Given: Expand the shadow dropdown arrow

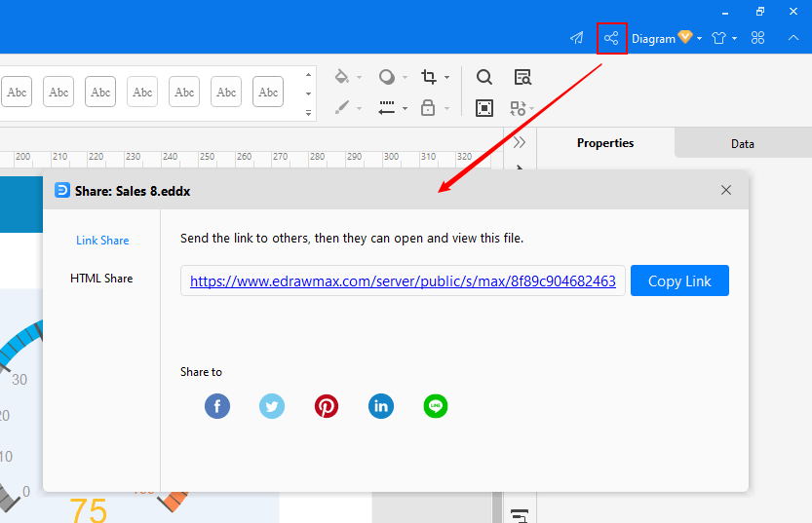Looking at the screenshot, I should [405, 78].
